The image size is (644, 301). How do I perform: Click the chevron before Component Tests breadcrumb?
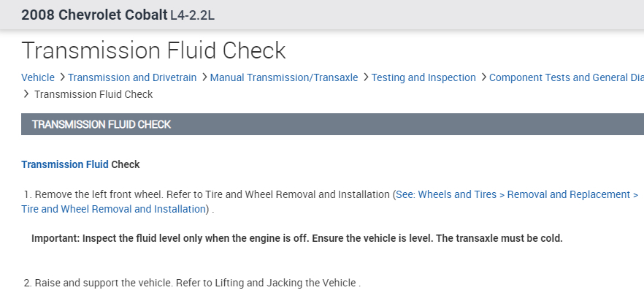coord(483,77)
